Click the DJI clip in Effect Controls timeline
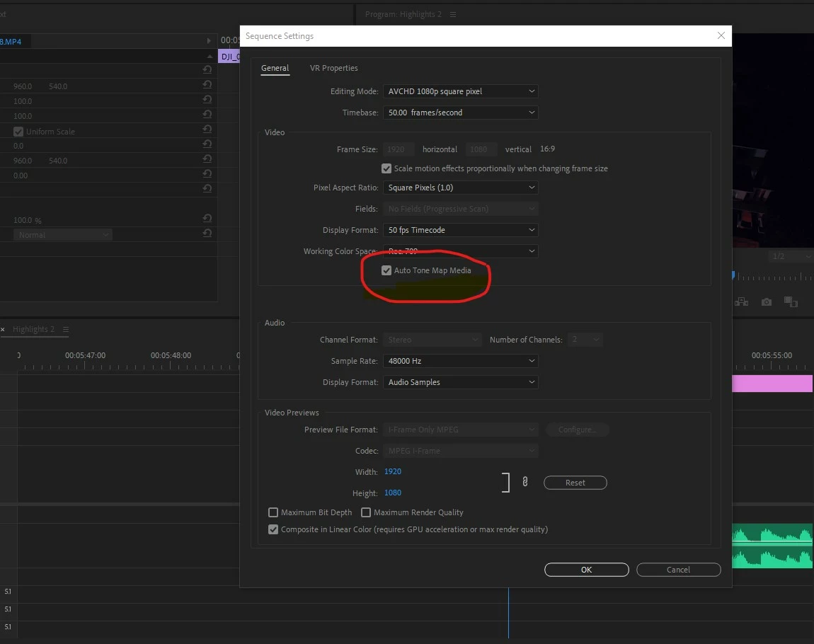 click(x=230, y=57)
